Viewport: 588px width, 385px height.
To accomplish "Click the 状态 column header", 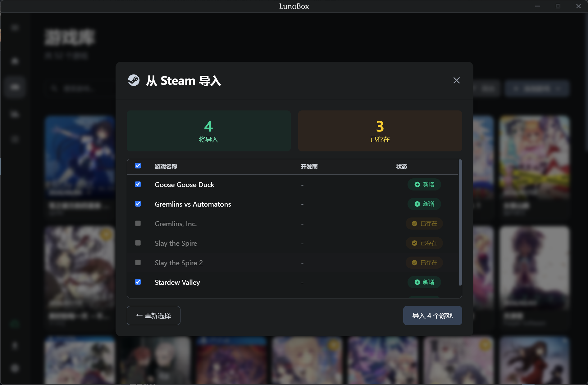I will click(x=402, y=167).
